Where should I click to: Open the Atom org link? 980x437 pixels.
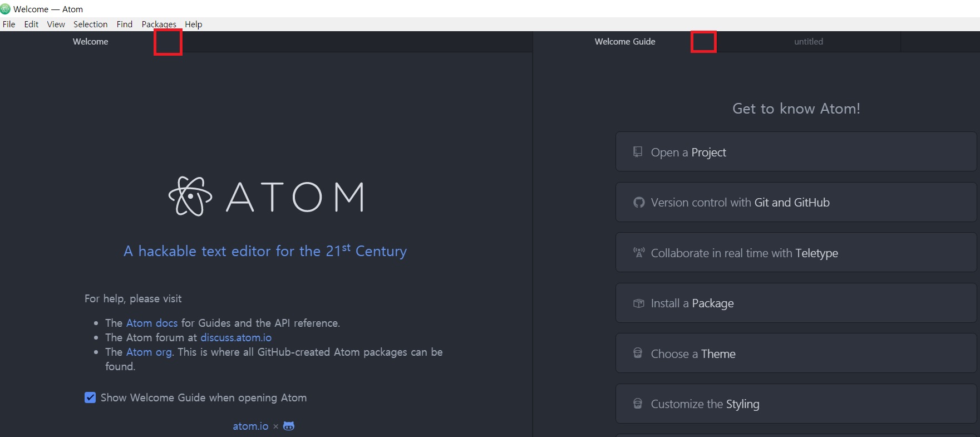(149, 352)
